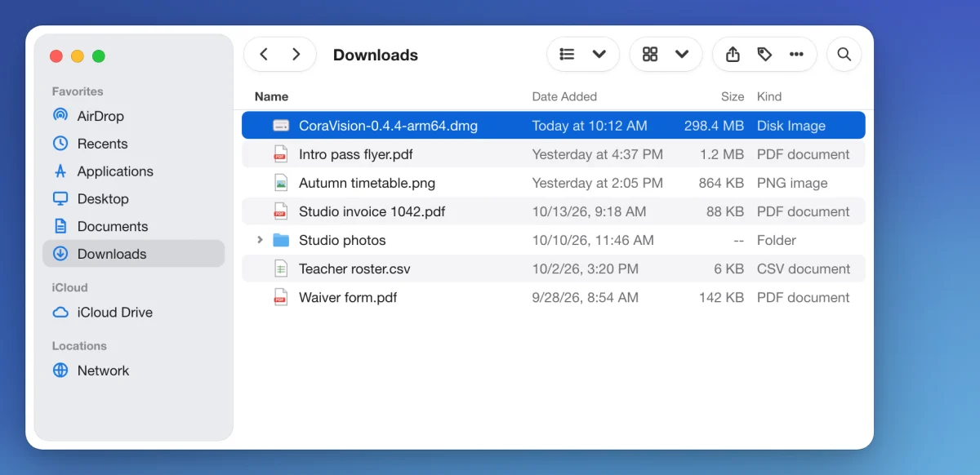Select the file name Waiver form.pdf

tap(348, 297)
